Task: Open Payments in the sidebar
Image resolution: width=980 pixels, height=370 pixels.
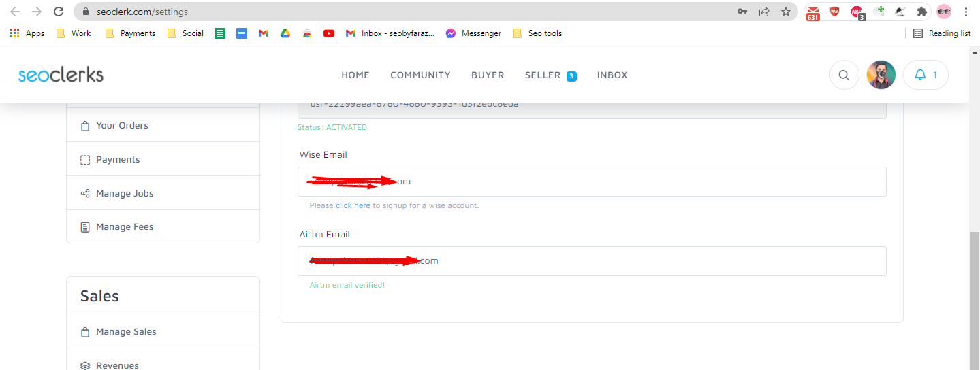Action: (x=163, y=159)
